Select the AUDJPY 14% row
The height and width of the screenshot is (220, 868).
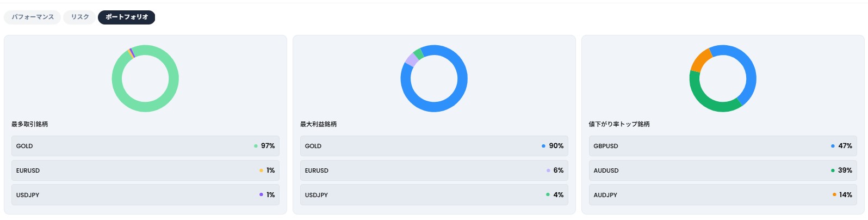click(723, 195)
